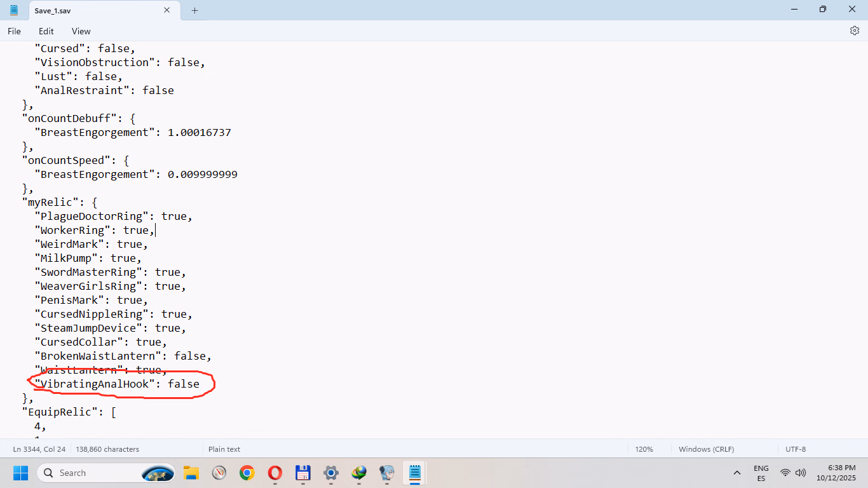Place cursor after VibratingAnalHook false value

pyautogui.click(x=200, y=384)
